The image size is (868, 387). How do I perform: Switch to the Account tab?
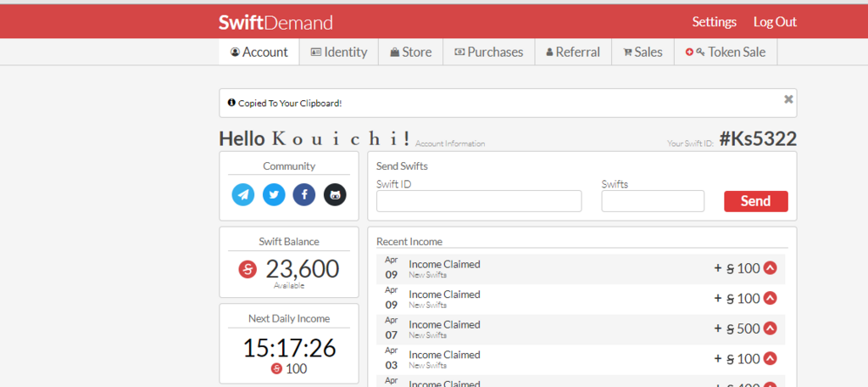coord(259,52)
